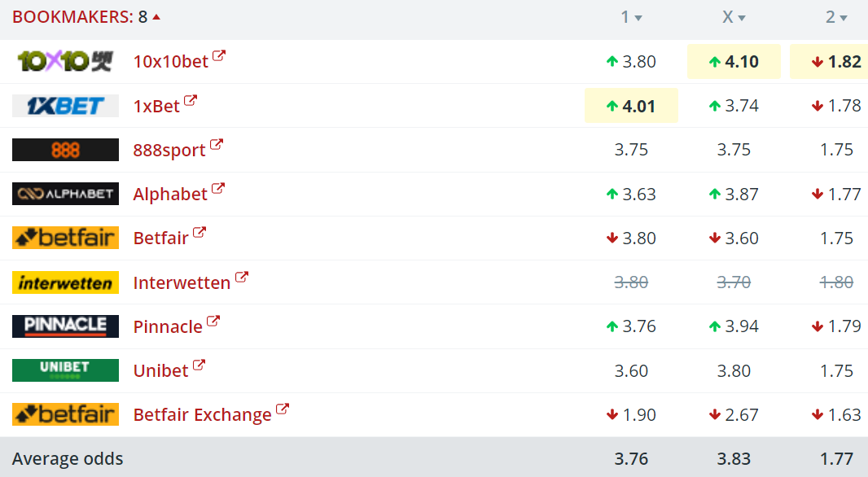868x477 pixels.
Task: Select 10x10bet highlighted draw odds 4.10
Action: [734, 62]
